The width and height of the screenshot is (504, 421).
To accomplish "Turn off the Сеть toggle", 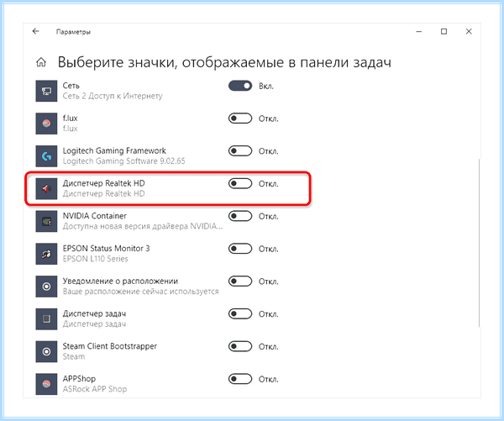I will [x=240, y=86].
